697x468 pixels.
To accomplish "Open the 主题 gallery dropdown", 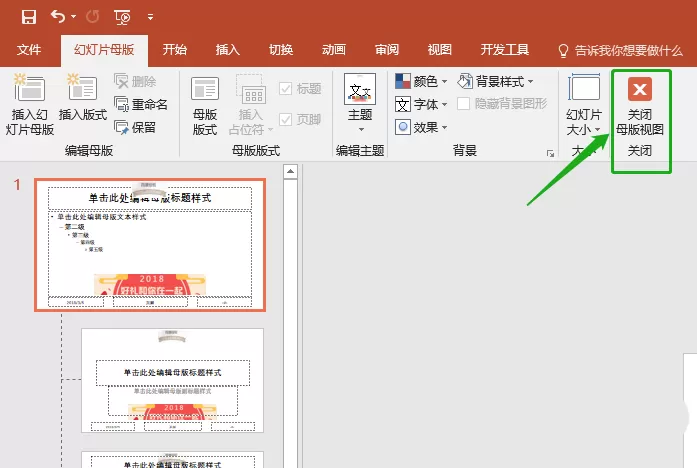I will tap(360, 103).
